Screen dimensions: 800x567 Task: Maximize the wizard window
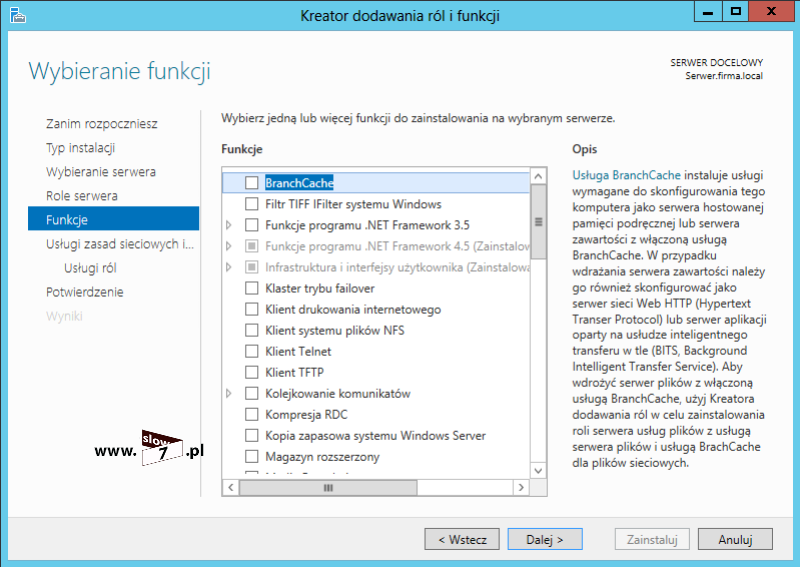tap(736, 12)
